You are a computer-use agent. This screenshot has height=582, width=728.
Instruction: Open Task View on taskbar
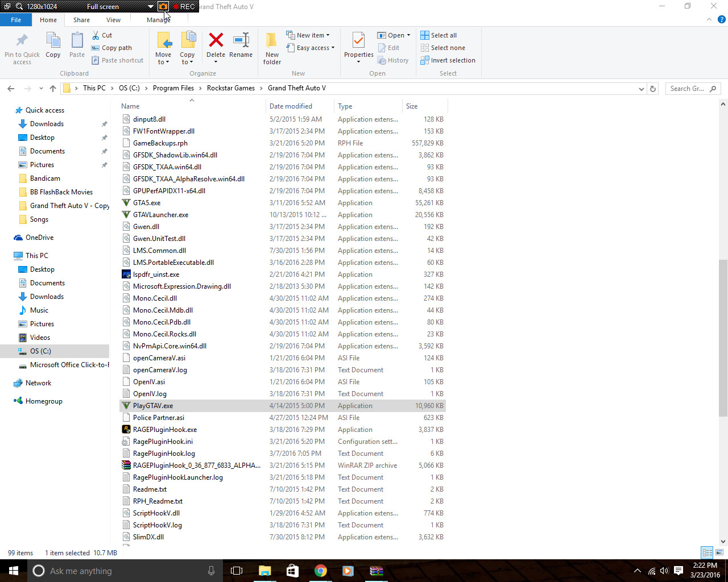click(x=237, y=571)
